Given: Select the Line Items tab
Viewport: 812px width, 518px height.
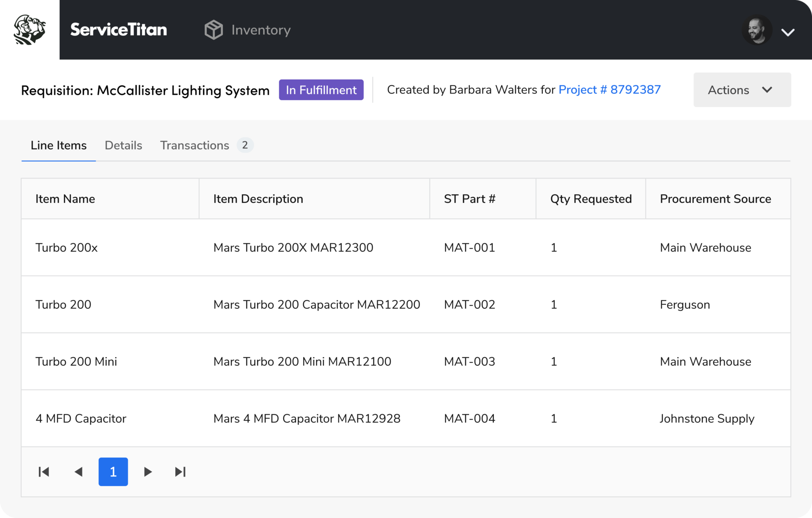Looking at the screenshot, I should (x=59, y=145).
